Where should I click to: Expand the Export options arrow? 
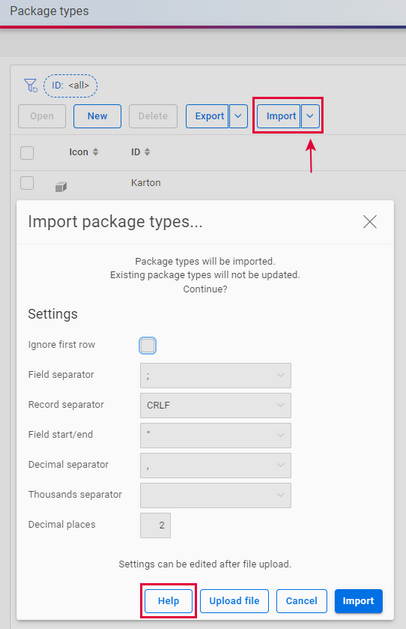(238, 116)
